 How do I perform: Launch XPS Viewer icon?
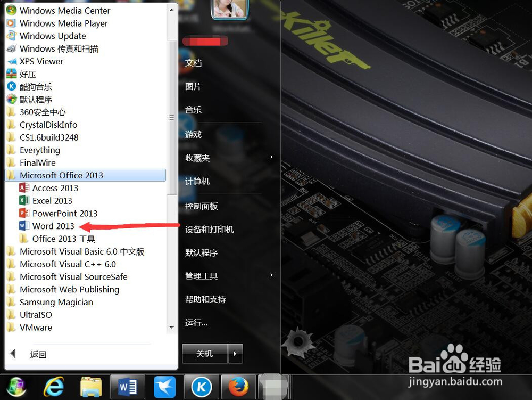(11, 61)
